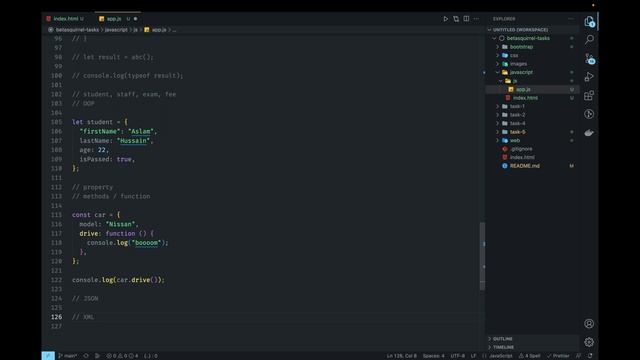Screen dimensions: 640x360
Task: Click the UTF-8 encoding indicator
Action: tap(458, 356)
